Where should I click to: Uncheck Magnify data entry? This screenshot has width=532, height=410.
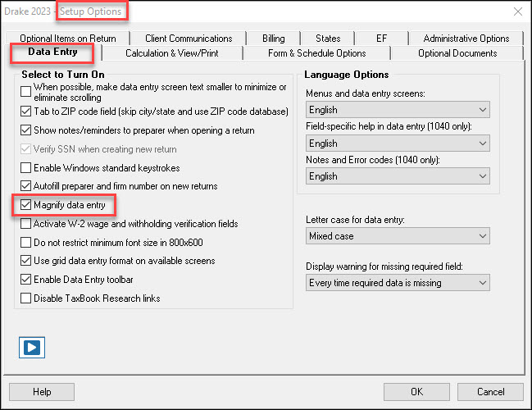(x=25, y=205)
